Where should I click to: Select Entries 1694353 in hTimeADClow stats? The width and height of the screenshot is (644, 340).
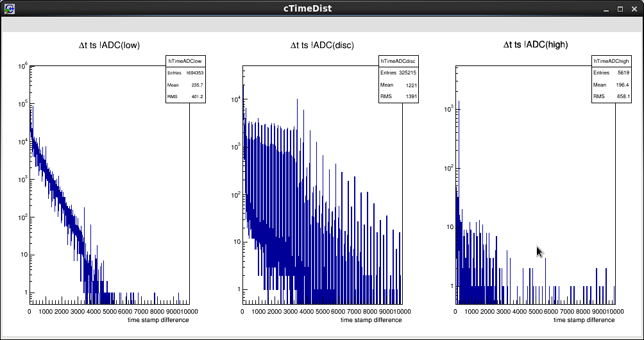pos(185,72)
